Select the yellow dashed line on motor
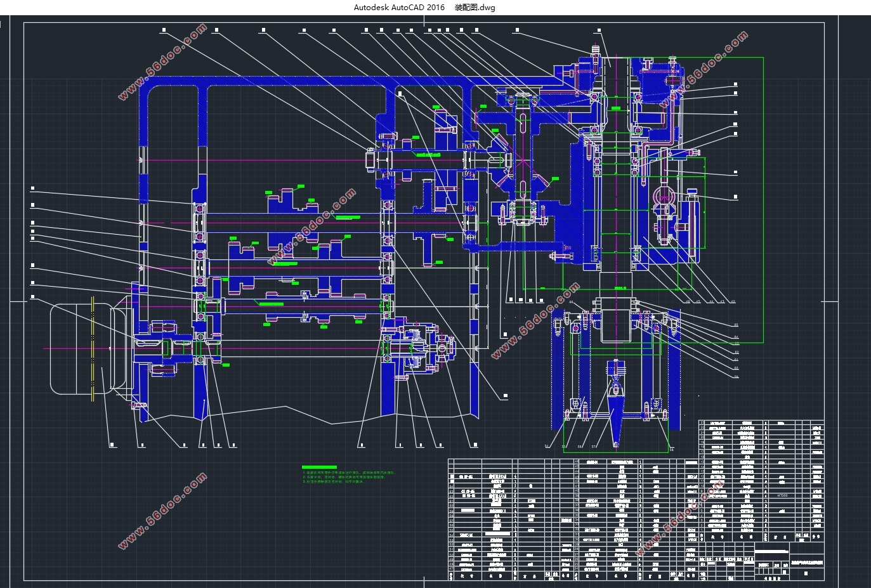 click(x=93, y=349)
